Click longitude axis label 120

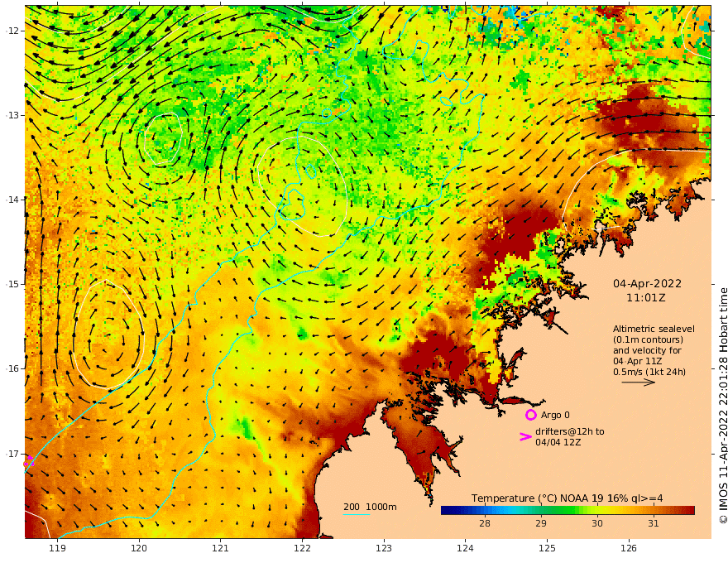[139, 548]
